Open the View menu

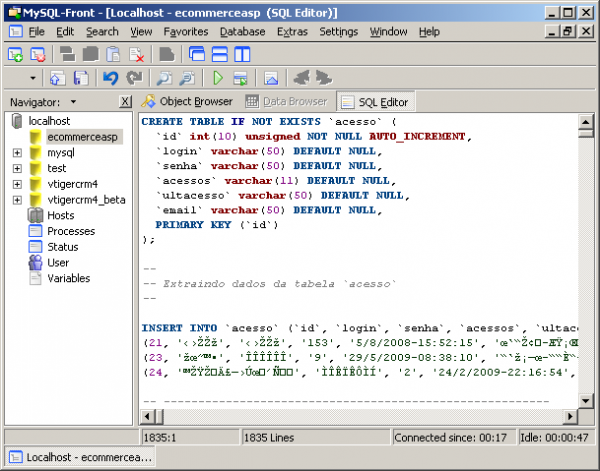[141, 32]
